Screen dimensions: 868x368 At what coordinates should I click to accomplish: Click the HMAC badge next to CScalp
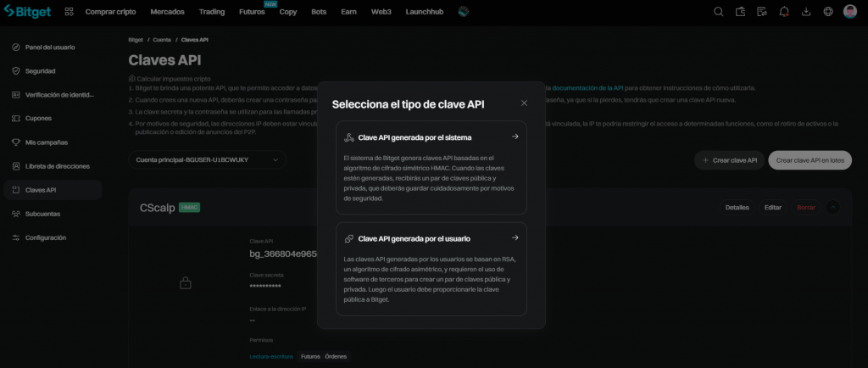189,207
